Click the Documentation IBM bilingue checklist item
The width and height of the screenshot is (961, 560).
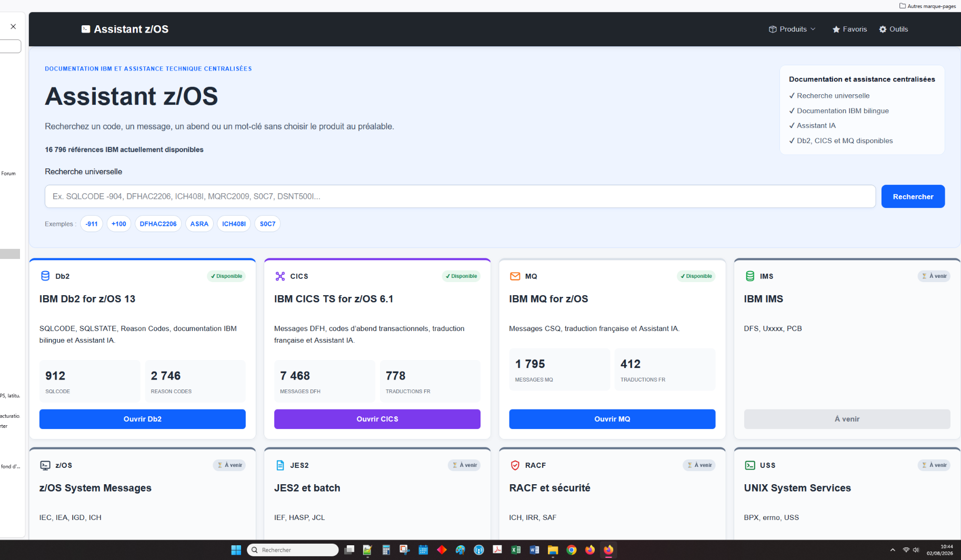point(839,111)
